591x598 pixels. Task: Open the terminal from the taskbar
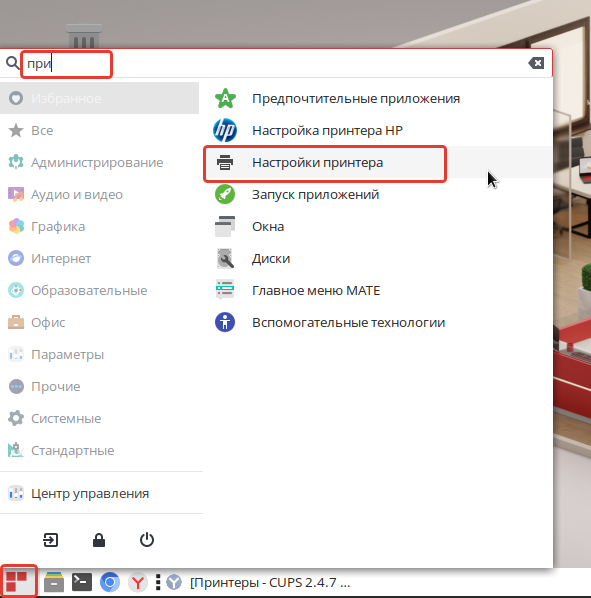point(82,582)
